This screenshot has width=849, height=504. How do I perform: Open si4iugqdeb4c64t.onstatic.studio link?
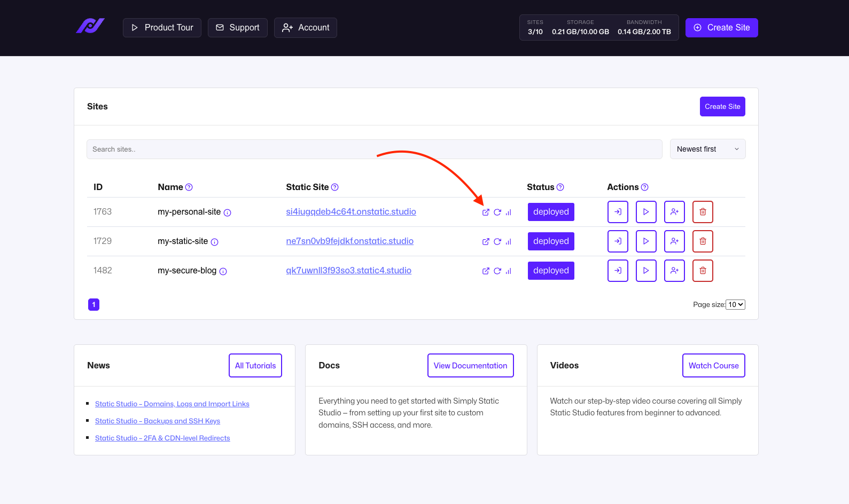pos(350,212)
